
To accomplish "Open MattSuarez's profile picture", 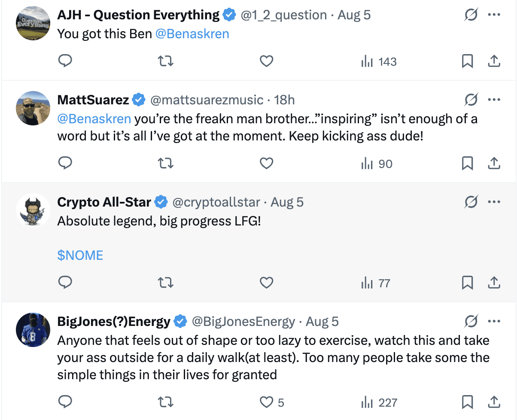I will (33, 108).
